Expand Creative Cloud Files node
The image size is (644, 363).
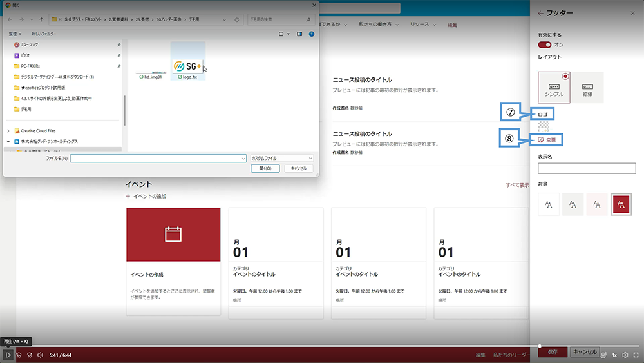point(8,131)
